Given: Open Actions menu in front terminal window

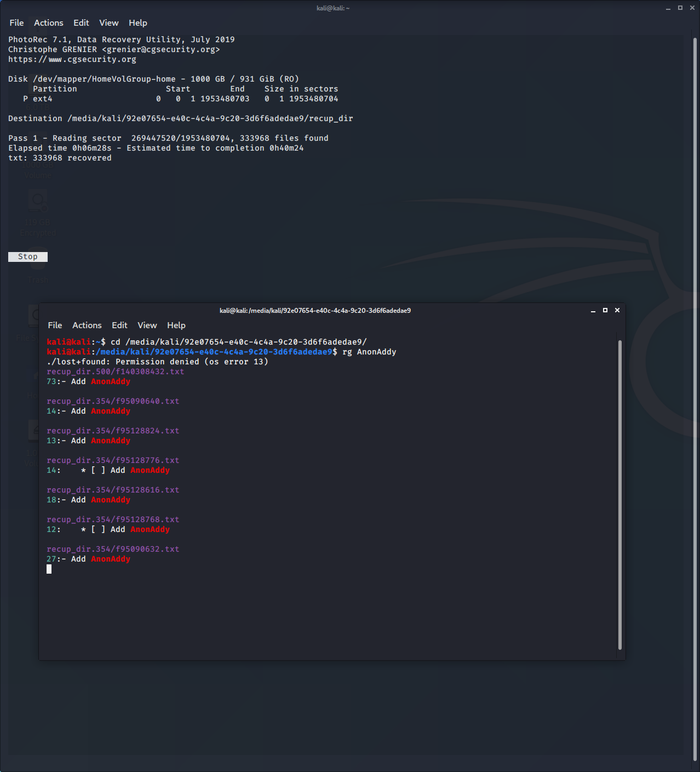Looking at the screenshot, I should [x=87, y=325].
